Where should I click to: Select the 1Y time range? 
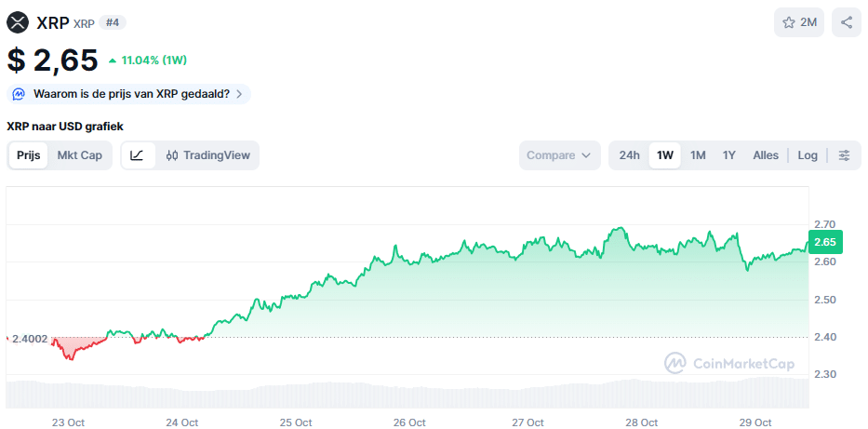tap(729, 155)
